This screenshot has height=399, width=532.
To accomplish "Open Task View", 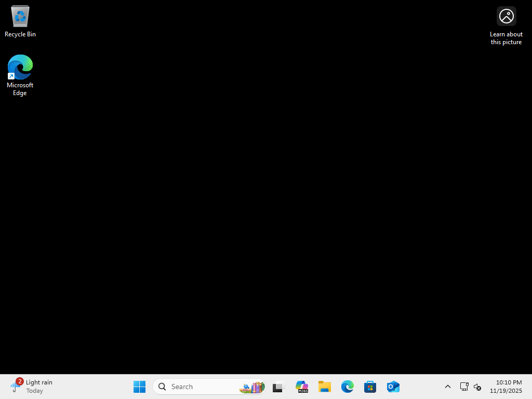I will tap(278, 387).
